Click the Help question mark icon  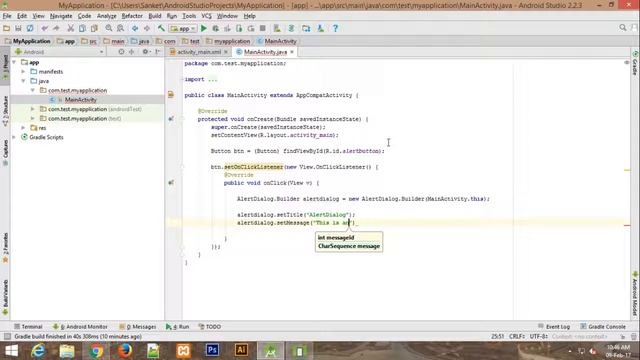point(335,28)
